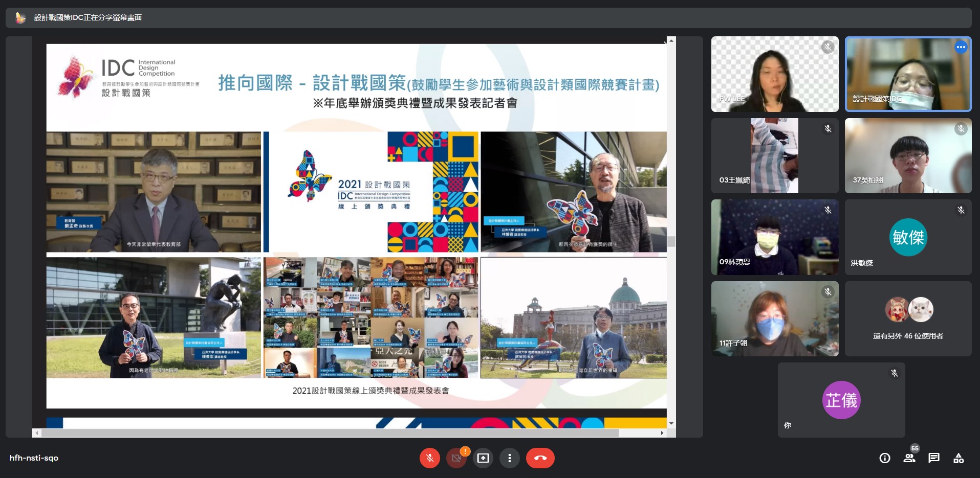Turn on the camera button
This screenshot has height=478, width=980.
pyautogui.click(x=456, y=458)
